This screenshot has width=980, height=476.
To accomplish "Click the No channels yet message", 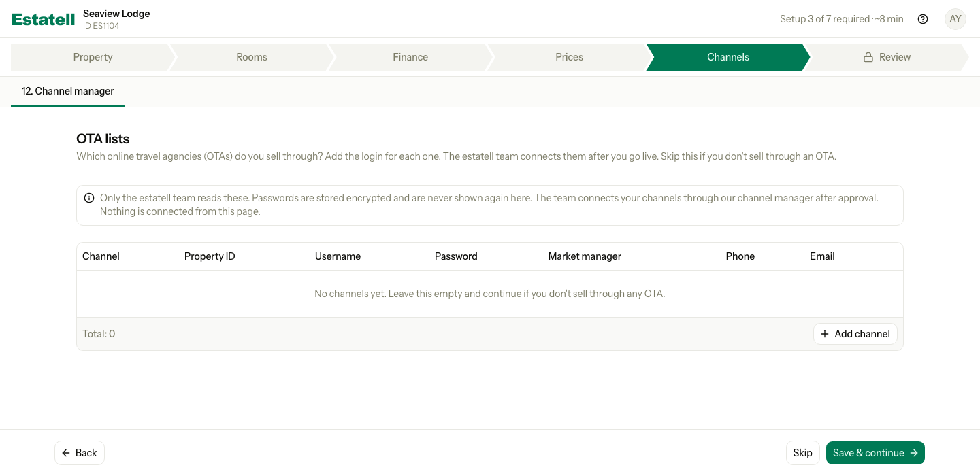I will point(490,294).
